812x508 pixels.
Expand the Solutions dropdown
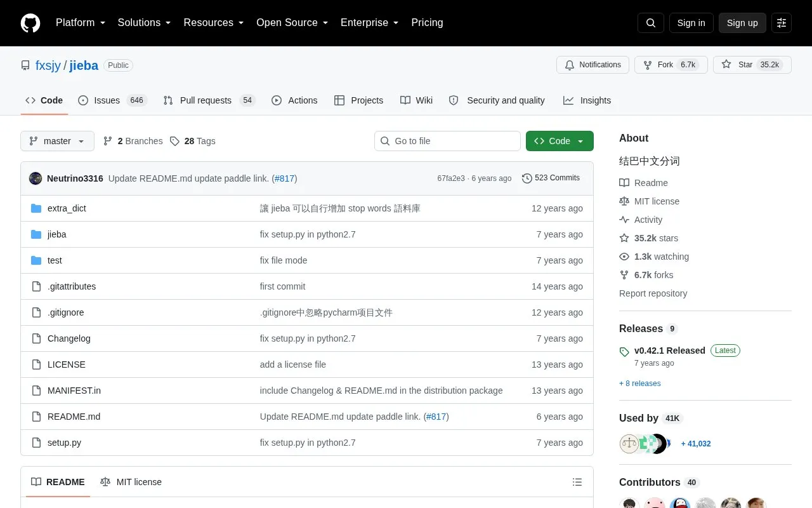click(x=145, y=23)
